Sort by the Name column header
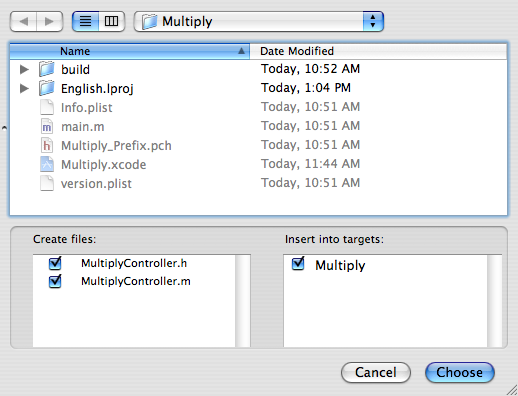 coord(130,51)
